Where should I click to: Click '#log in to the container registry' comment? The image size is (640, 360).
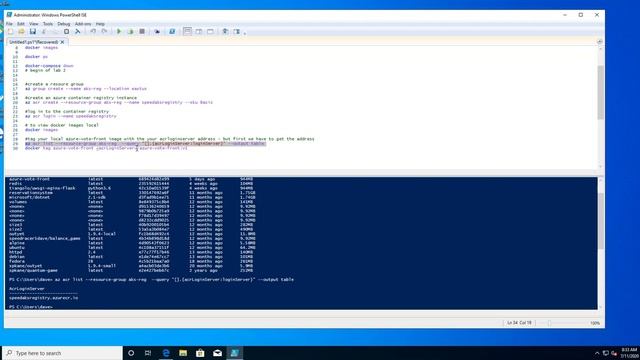coord(67,111)
